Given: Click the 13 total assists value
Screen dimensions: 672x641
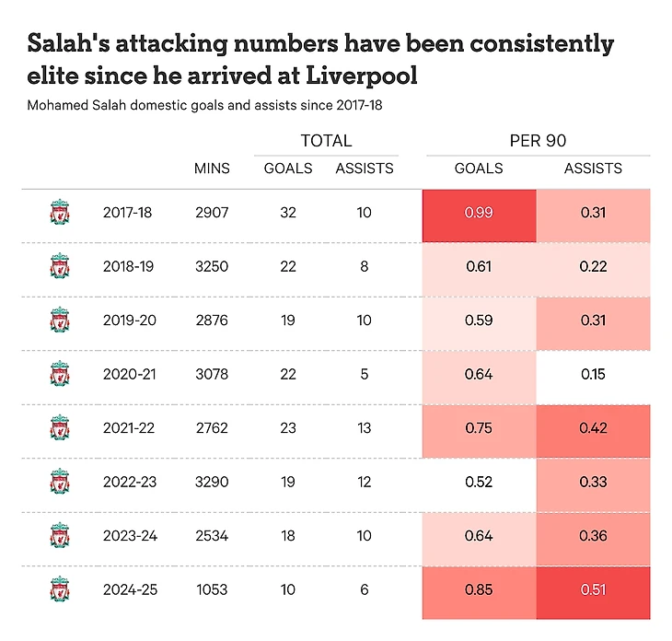Looking at the screenshot, I should click(x=364, y=428).
